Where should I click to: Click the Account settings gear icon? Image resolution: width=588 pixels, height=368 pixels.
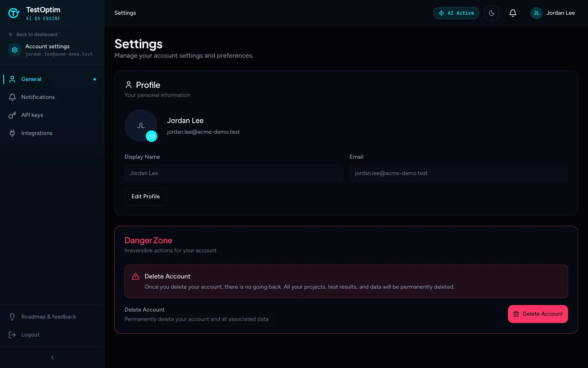[15, 50]
